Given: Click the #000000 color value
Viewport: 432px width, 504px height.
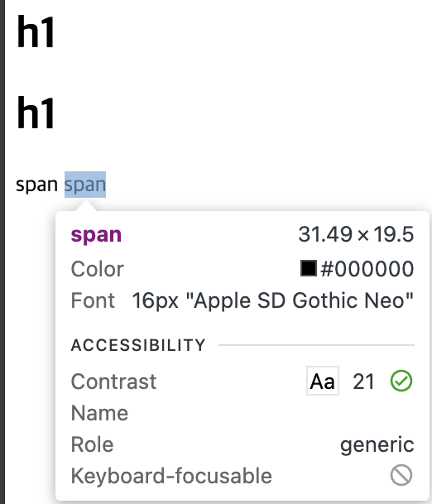Looking at the screenshot, I should point(367,269).
